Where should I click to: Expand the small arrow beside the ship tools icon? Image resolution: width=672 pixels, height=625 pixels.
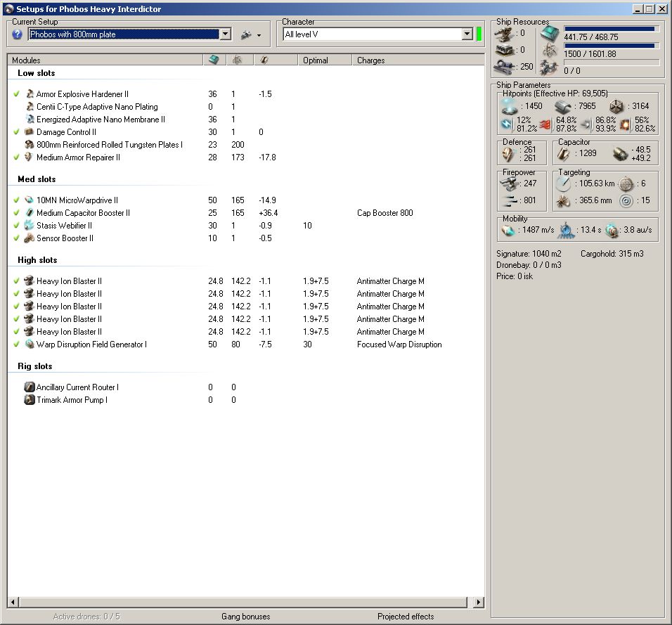click(259, 36)
